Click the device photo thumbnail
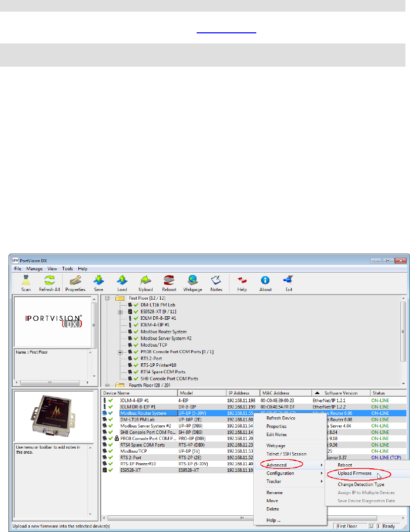Viewport: 410px width, 532px height. pos(53,416)
